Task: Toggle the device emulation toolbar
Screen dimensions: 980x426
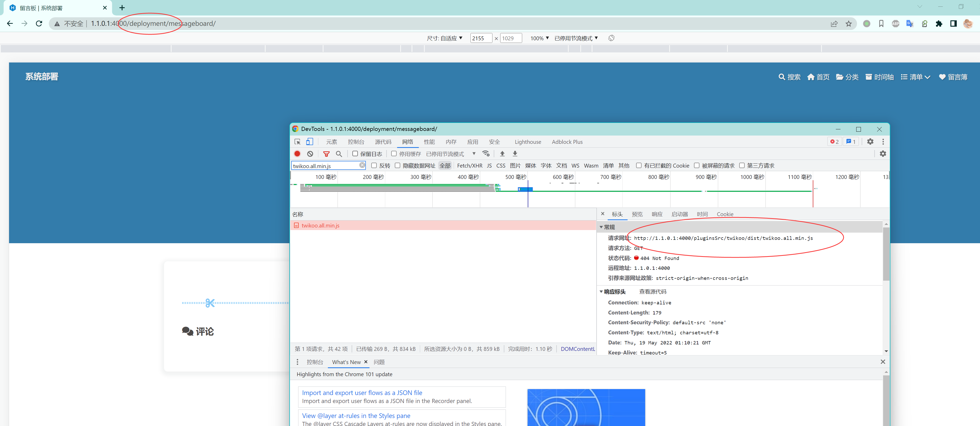Action: [309, 141]
